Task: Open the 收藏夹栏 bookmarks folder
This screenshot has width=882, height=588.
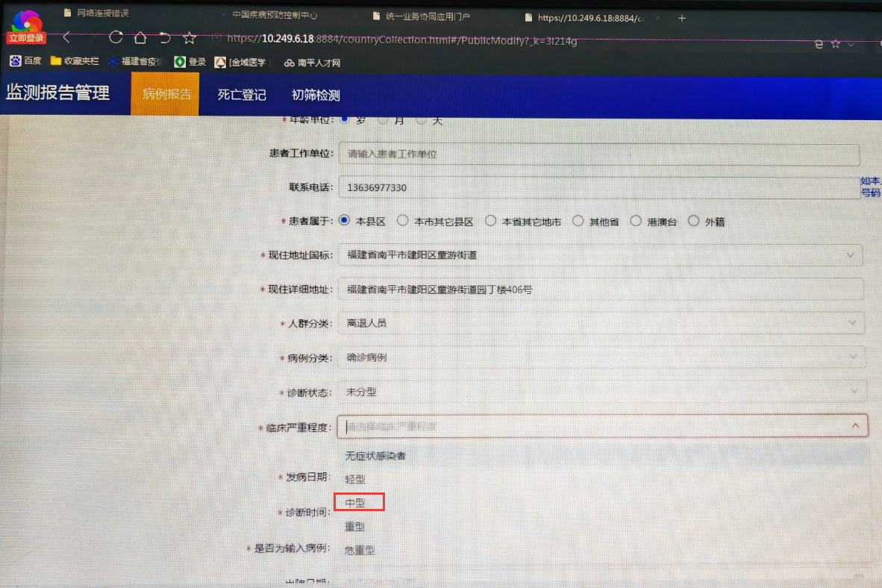Action: coord(75,60)
